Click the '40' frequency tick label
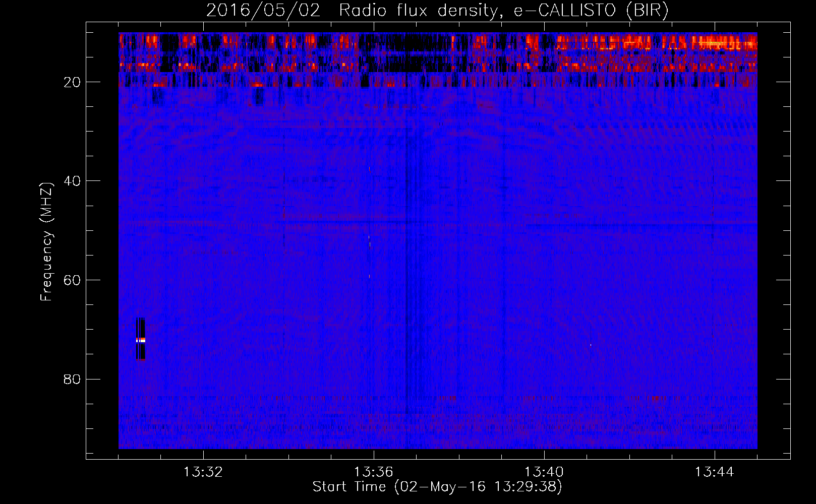Screen dimensions: 816x504 coord(73,181)
